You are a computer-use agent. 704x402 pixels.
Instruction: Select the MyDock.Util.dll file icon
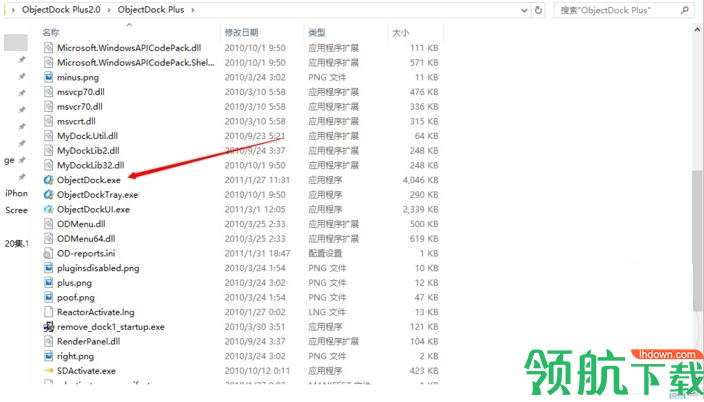point(48,136)
